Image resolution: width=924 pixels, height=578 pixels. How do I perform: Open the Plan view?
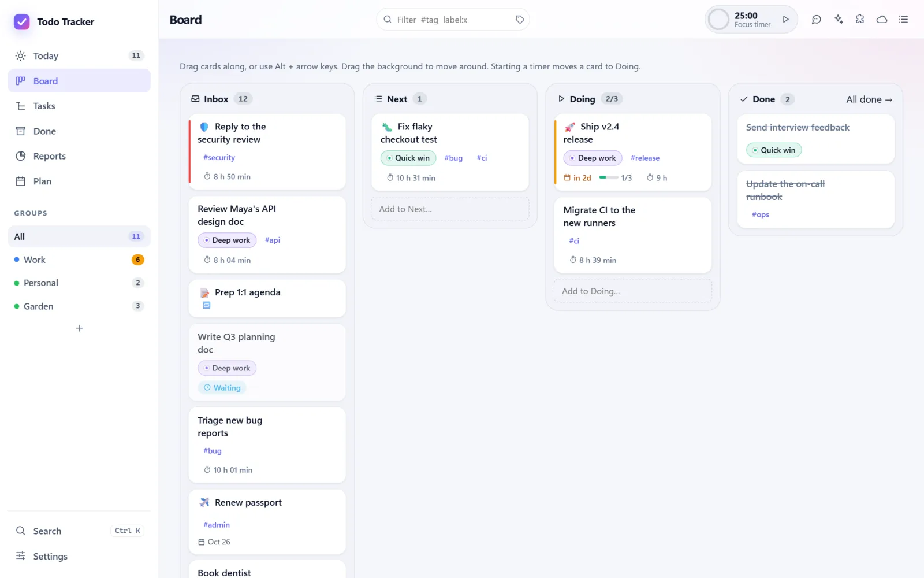click(79, 181)
